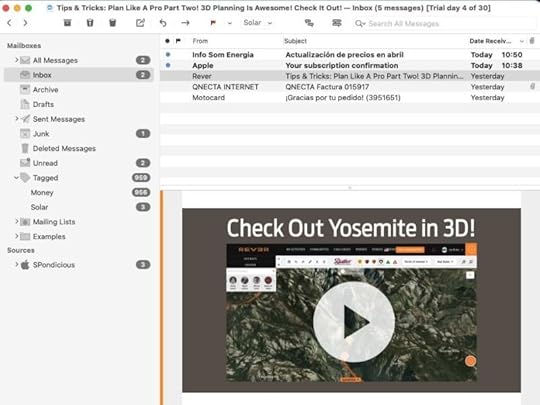The width and height of the screenshot is (540, 405).
Task: Open the filter options toolbar icon
Action: pos(336,23)
